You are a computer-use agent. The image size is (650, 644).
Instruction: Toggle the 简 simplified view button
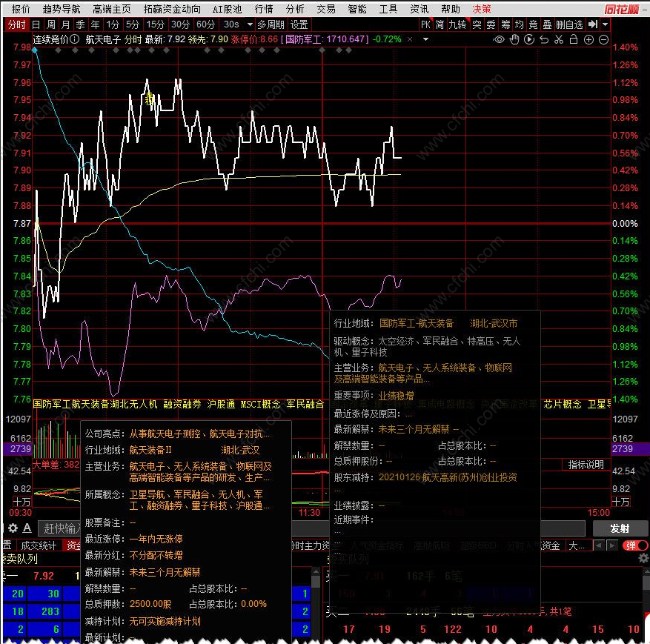[440, 25]
